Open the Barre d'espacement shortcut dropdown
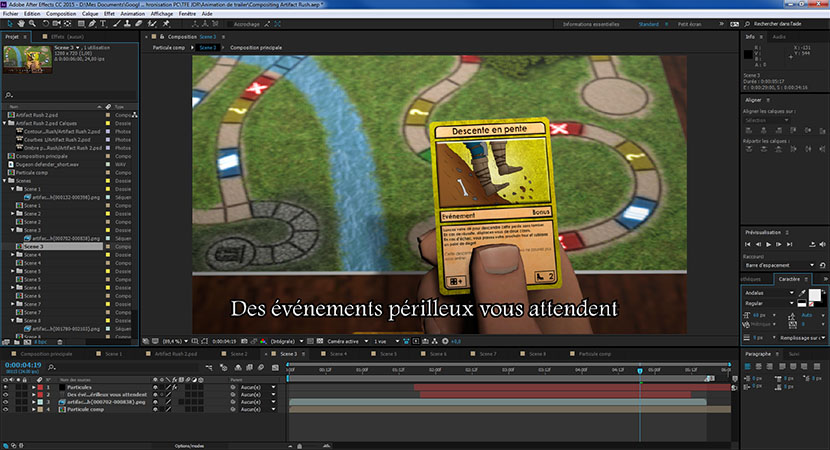The image size is (830, 450). pyautogui.click(x=779, y=265)
